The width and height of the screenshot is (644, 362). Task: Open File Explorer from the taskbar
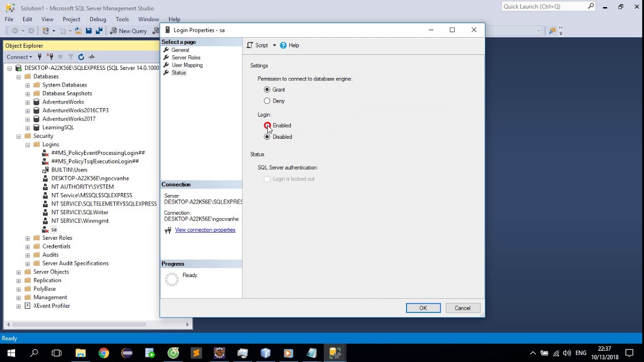(x=80, y=353)
